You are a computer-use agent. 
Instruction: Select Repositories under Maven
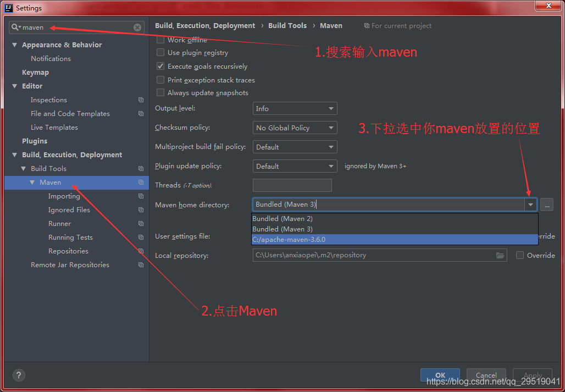pos(68,251)
